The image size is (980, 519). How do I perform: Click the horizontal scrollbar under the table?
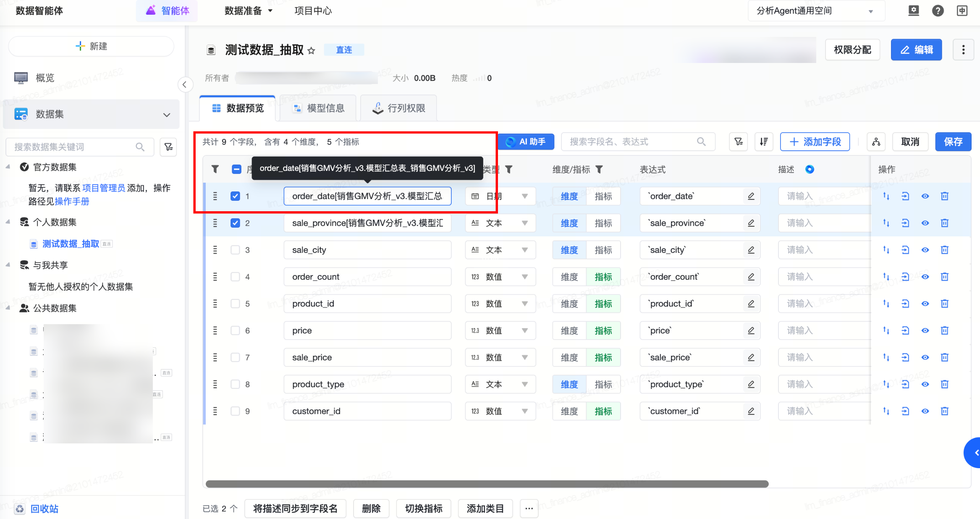[x=487, y=484]
